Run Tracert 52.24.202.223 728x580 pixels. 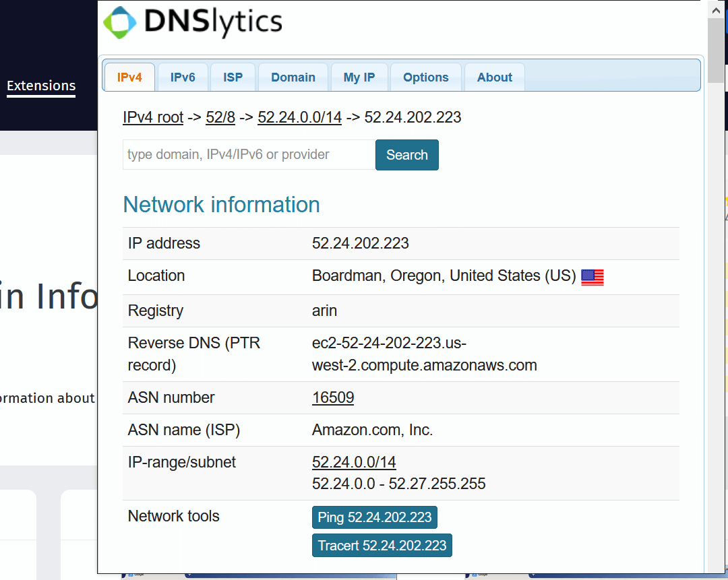coord(382,545)
